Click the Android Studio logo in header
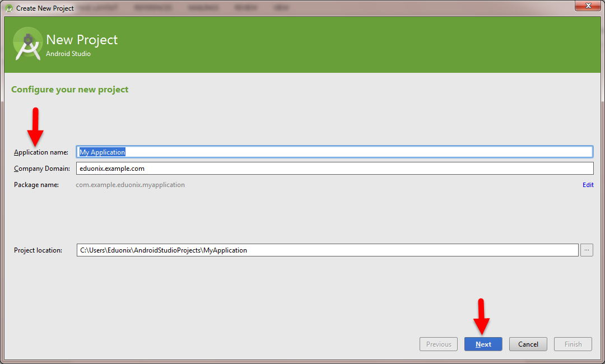Screen dimensions: 605x364 tap(28, 43)
